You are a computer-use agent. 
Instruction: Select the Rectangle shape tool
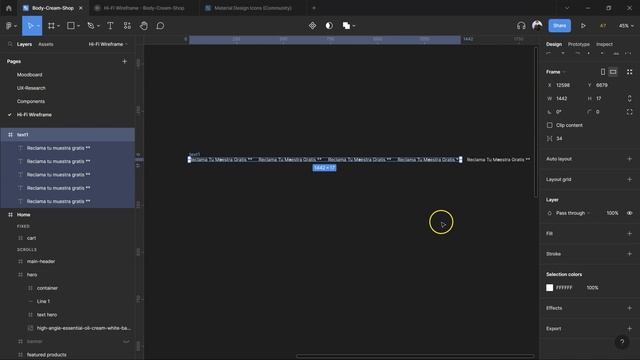pyautogui.click(x=71, y=26)
